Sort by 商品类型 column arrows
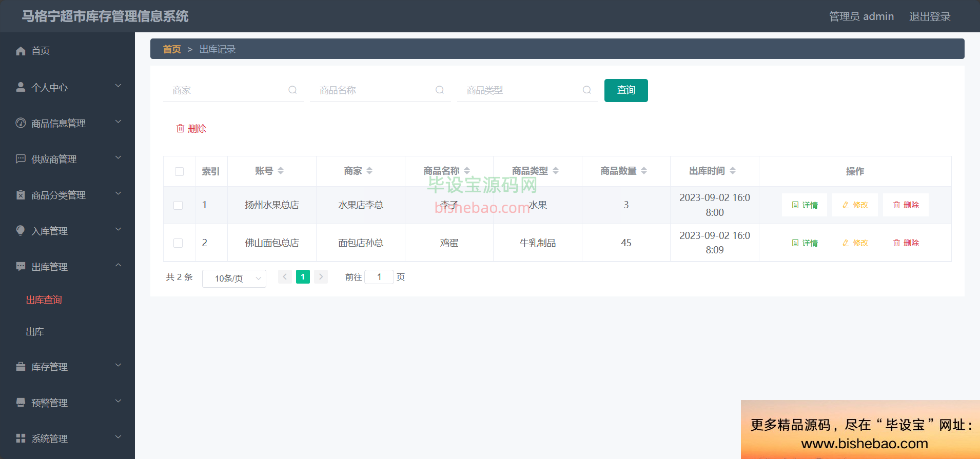The width and height of the screenshot is (980, 459). pos(556,171)
